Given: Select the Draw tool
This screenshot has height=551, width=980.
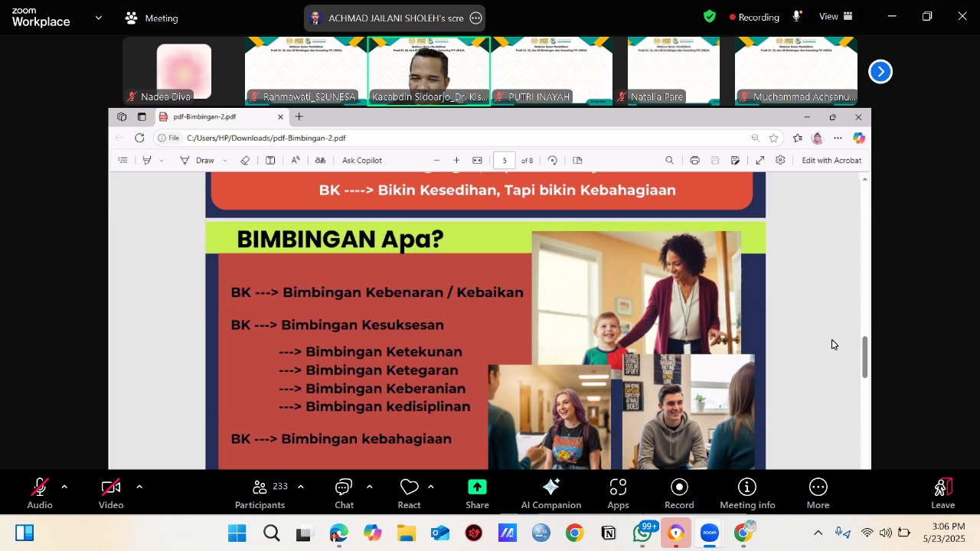Looking at the screenshot, I should pyautogui.click(x=198, y=160).
